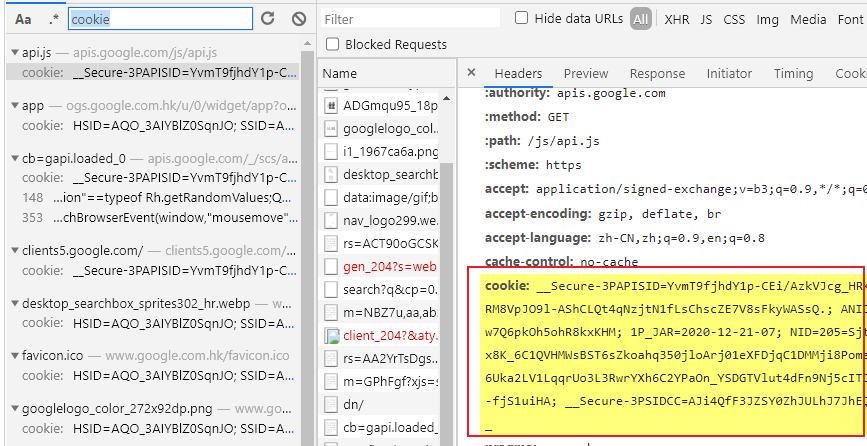Click the cookie search input field
The width and height of the screenshot is (867, 446).
(160, 19)
